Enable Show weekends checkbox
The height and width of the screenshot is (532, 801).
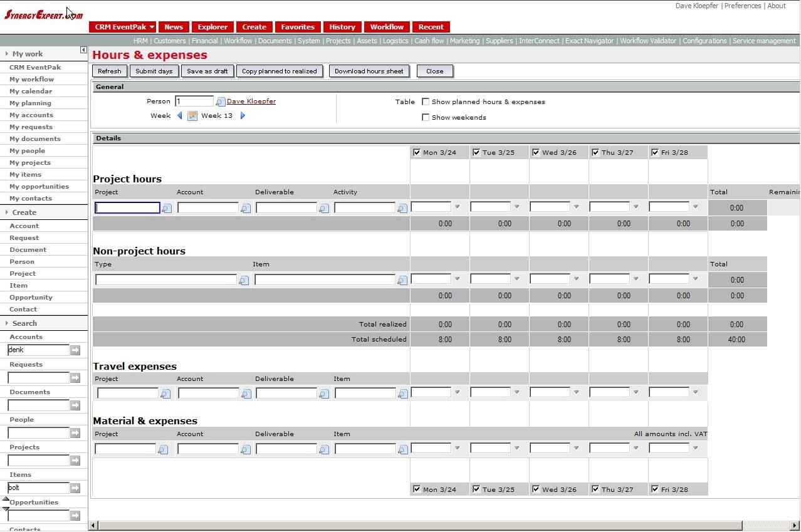[426, 117]
